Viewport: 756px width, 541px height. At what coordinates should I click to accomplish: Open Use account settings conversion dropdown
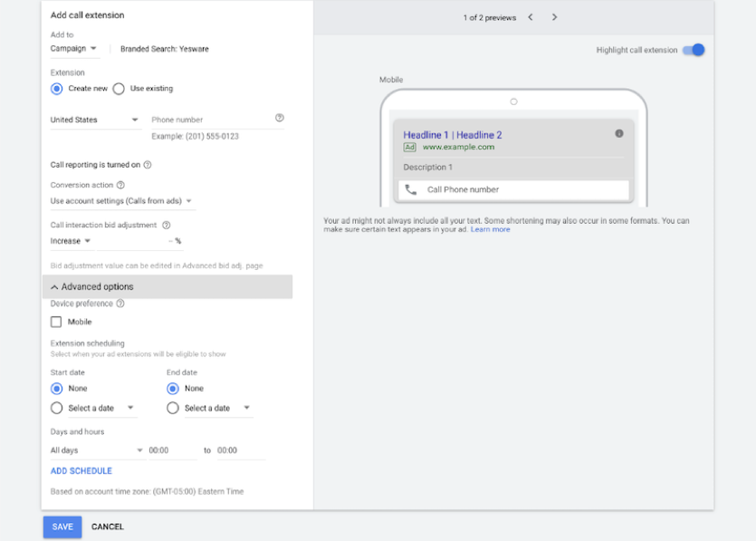click(121, 201)
